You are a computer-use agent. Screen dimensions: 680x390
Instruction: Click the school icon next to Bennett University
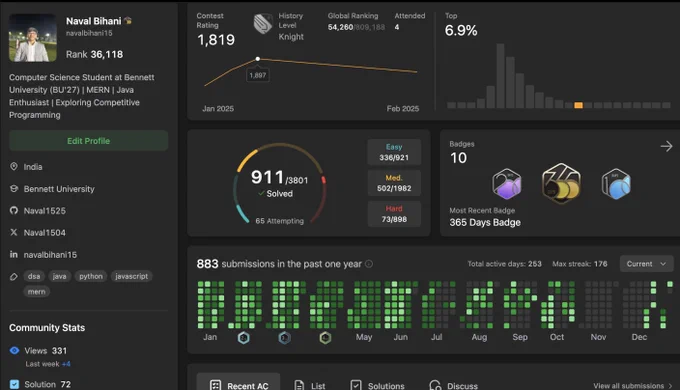tap(14, 189)
